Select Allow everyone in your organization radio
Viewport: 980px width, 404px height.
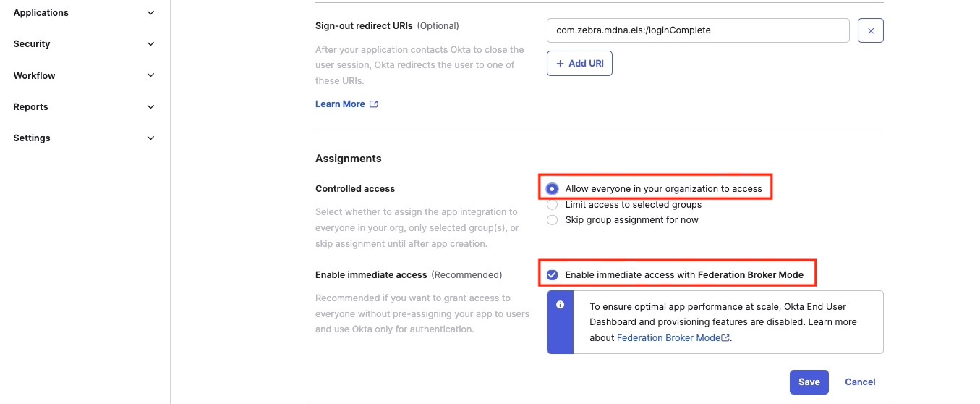pos(553,189)
